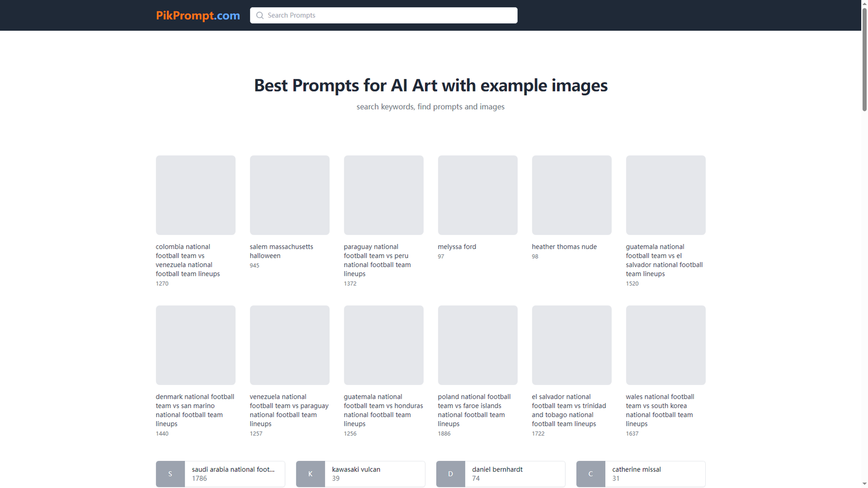Click salem massachusetts halloween title
The width and height of the screenshot is (868, 488).
click(281, 251)
